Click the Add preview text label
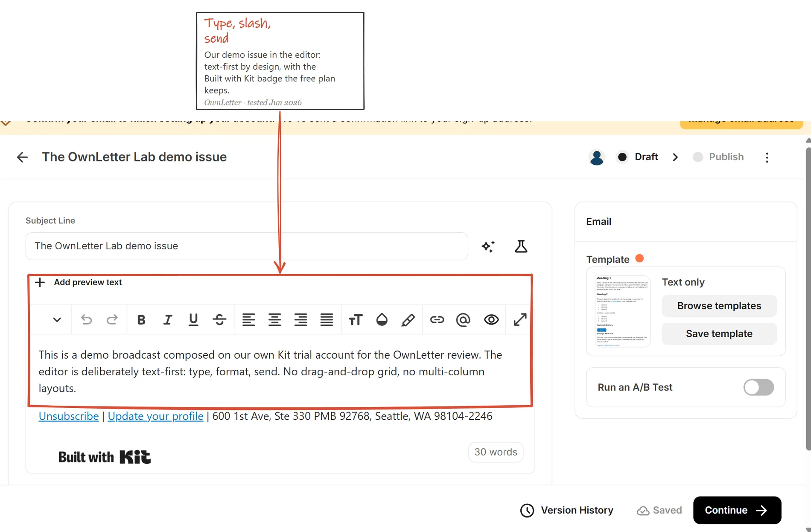Screen dimensions: 811x532 click(x=88, y=282)
